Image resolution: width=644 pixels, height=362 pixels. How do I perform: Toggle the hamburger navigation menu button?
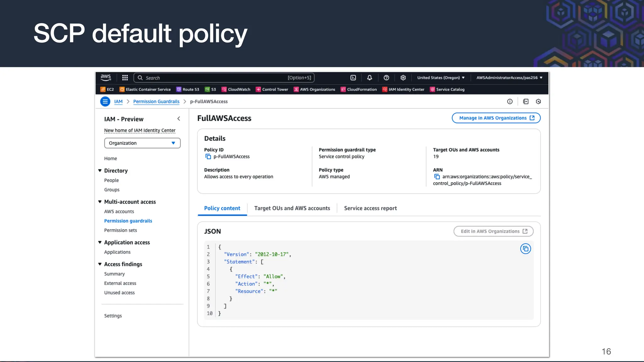click(x=105, y=101)
